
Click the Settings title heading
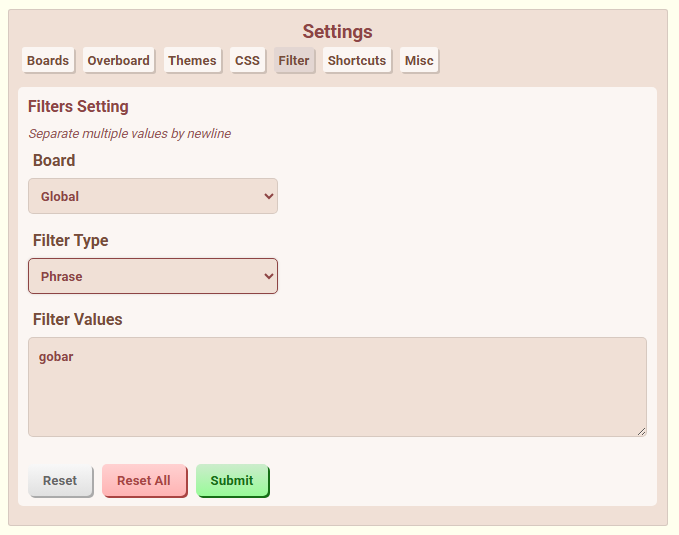pyautogui.click(x=338, y=32)
